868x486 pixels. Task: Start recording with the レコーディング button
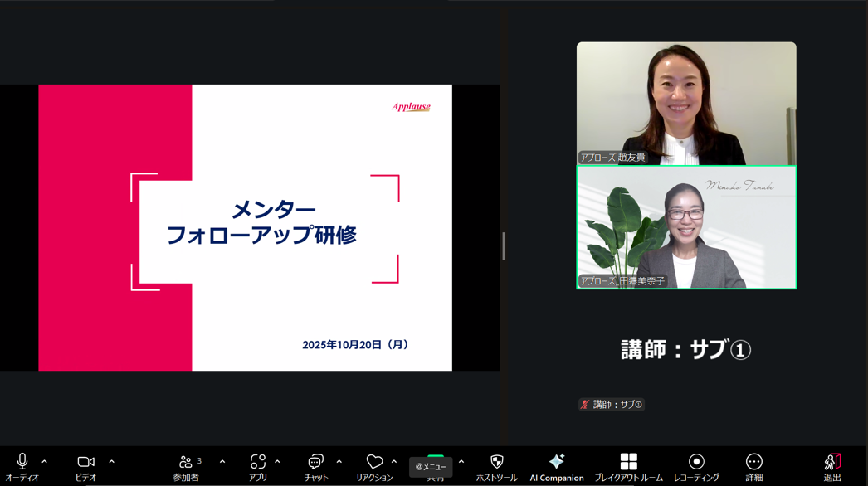[x=695, y=463]
